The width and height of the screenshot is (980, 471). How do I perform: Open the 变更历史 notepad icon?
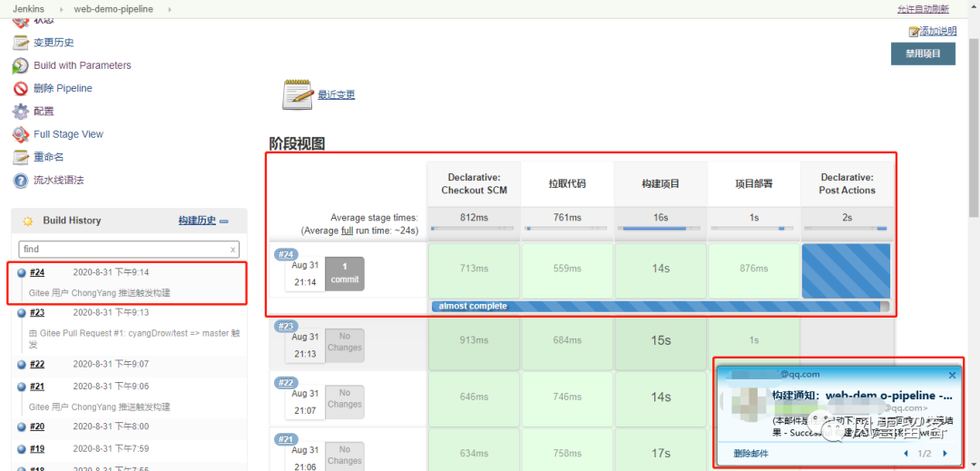click(21, 43)
